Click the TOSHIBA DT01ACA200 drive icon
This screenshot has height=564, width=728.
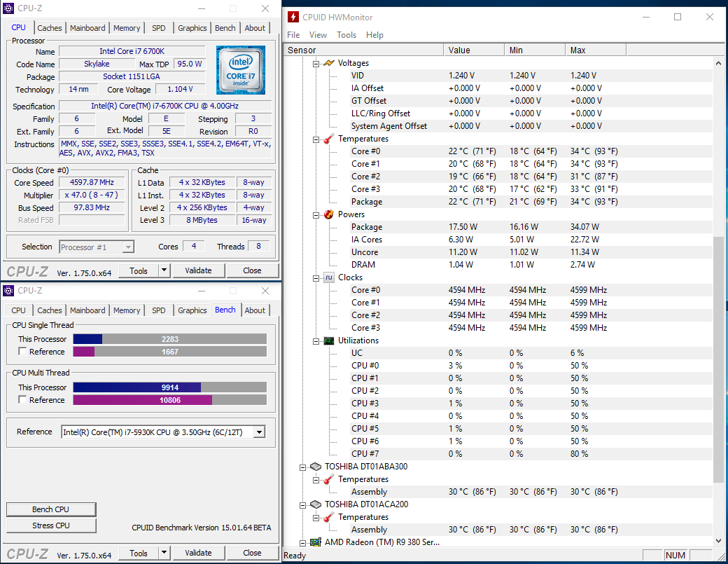point(316,504)
